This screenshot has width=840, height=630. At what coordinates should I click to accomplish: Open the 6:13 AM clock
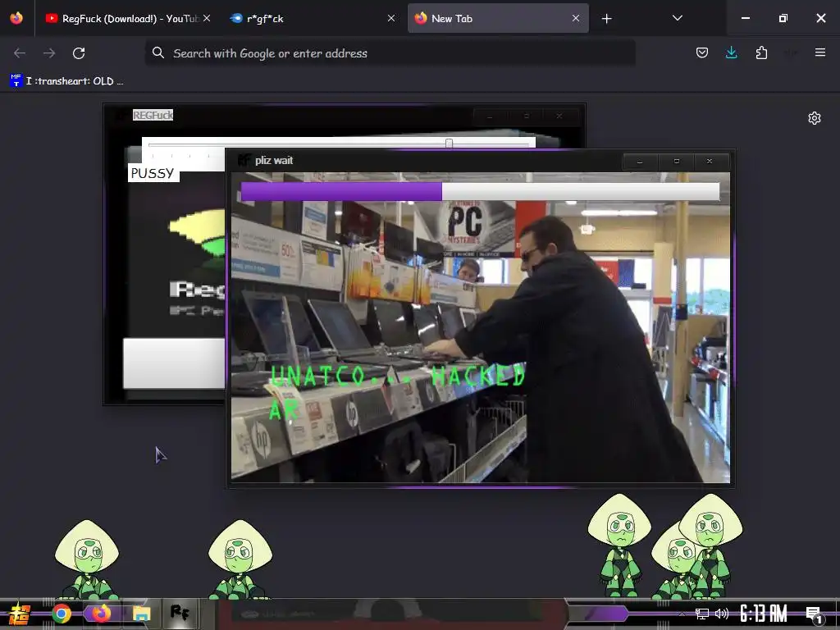tap(764, 614)
